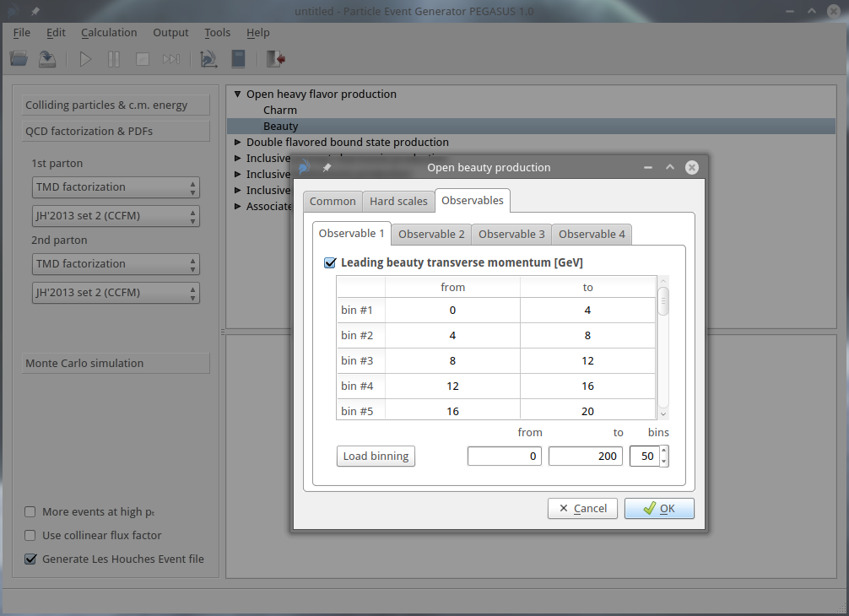Toggle Leading beauty transverse momentum checkbox
This screenshot has height=616, width=849.
[330, 262]
